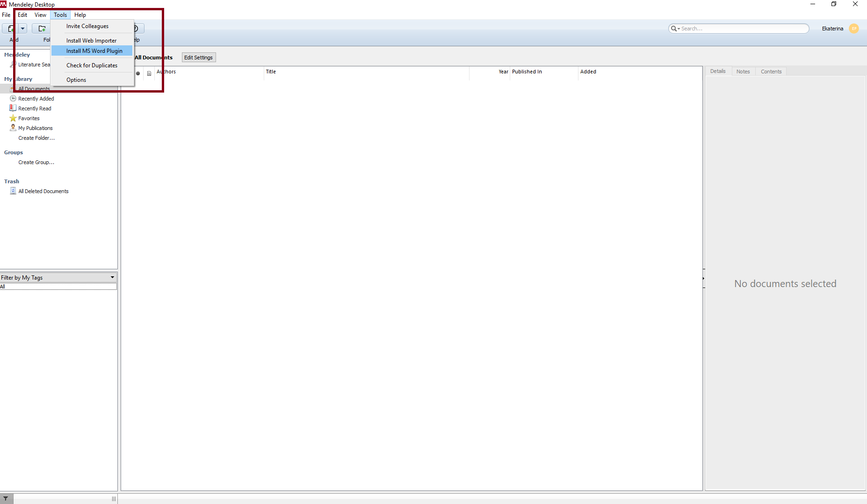Open My Publications
The height and width of the screenshot is (504, 867).
tap(36, 128)
